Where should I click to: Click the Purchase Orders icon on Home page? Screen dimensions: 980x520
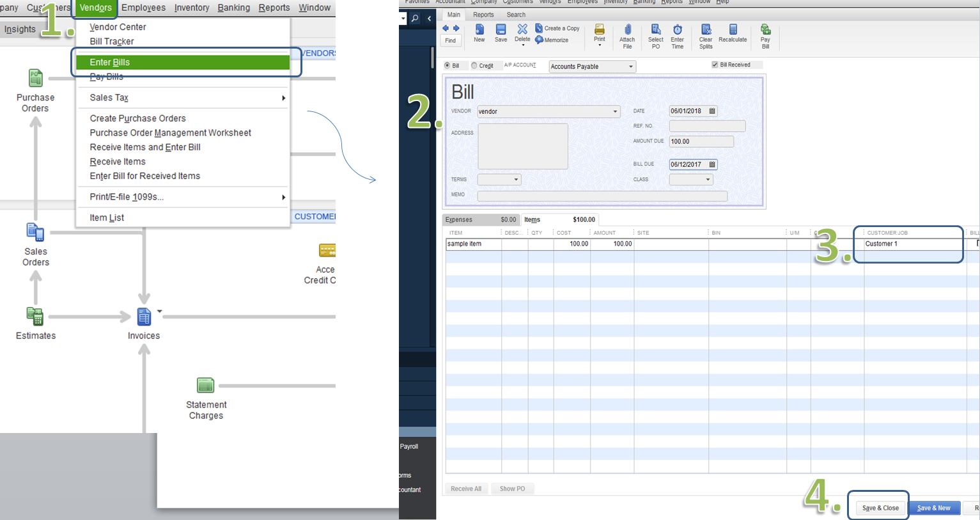pos(35,78)
